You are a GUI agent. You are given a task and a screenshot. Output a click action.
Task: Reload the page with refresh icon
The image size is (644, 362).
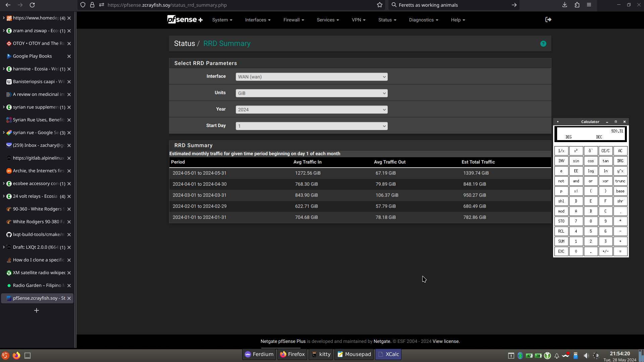click(32, 5)
